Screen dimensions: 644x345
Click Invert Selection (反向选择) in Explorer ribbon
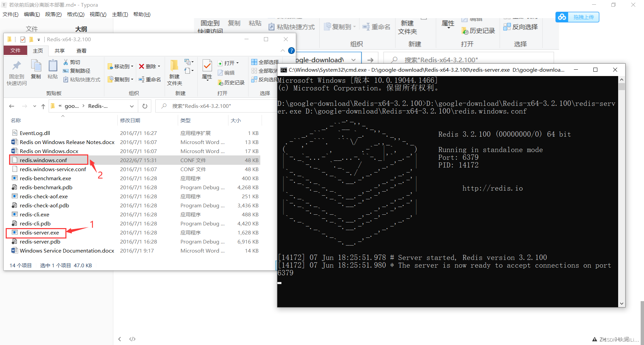[265, 79]
